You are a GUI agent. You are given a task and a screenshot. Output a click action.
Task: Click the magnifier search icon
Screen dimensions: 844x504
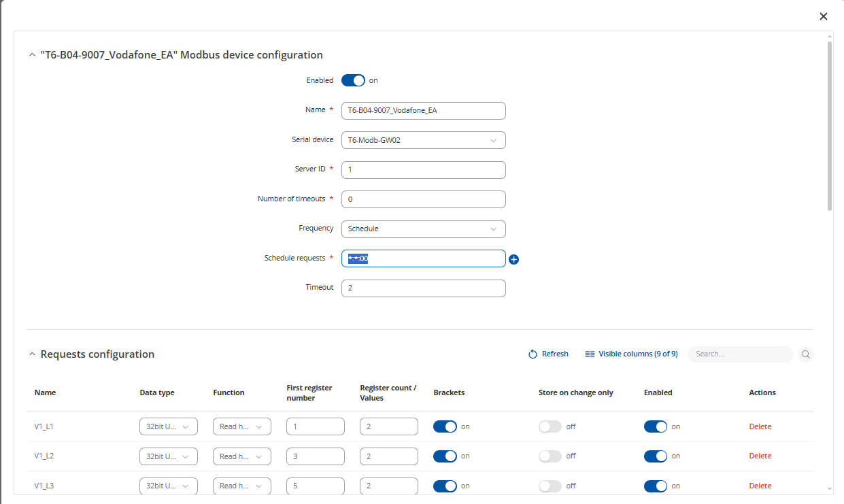pos(805,354)
